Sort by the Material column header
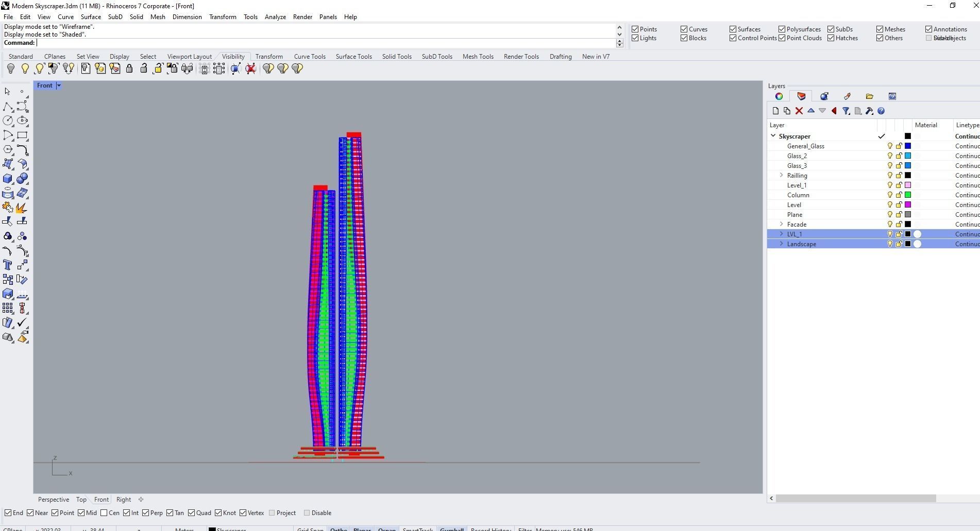Screen dimensions: 980x531 pyautogui.click(x=926, y=125)
